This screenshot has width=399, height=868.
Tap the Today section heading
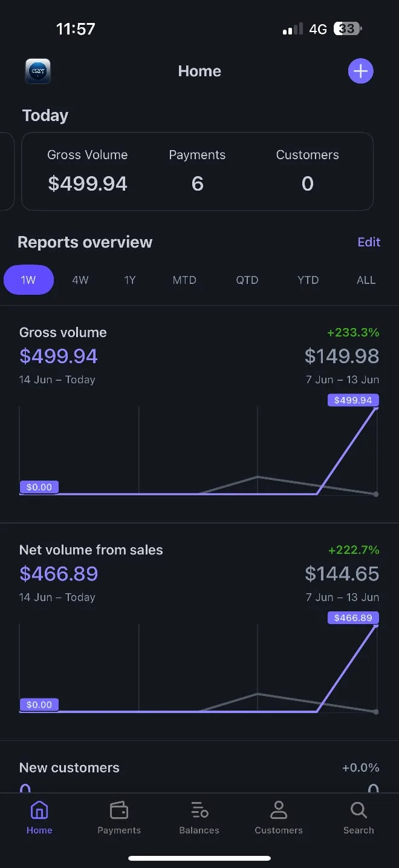coord(45,116)
